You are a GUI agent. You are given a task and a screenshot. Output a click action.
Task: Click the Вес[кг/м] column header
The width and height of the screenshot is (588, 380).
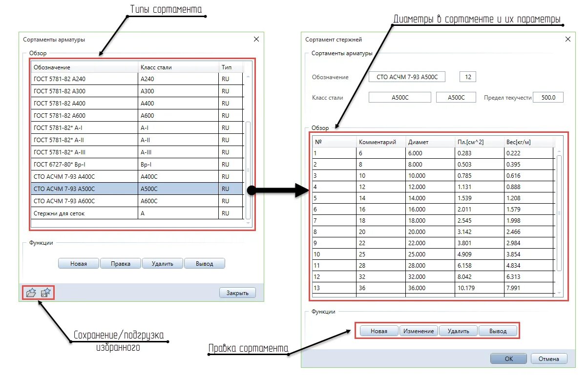pos(529,142)
